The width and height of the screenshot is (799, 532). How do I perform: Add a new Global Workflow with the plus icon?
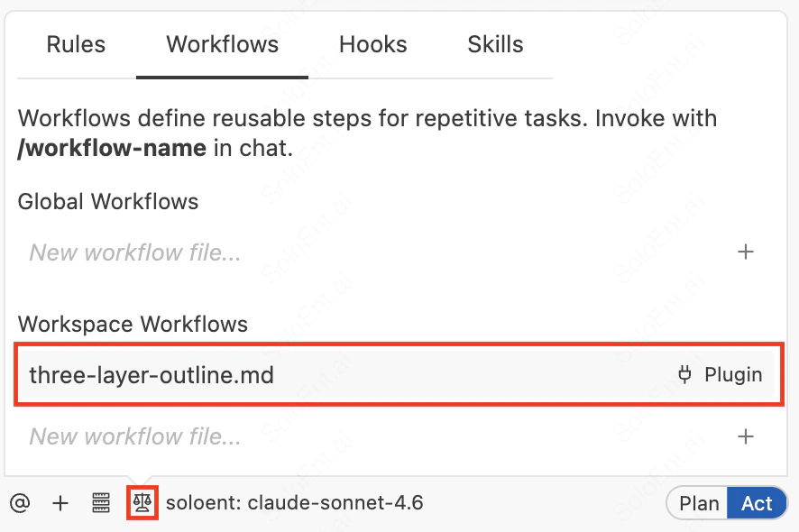[x=746, y=252]
